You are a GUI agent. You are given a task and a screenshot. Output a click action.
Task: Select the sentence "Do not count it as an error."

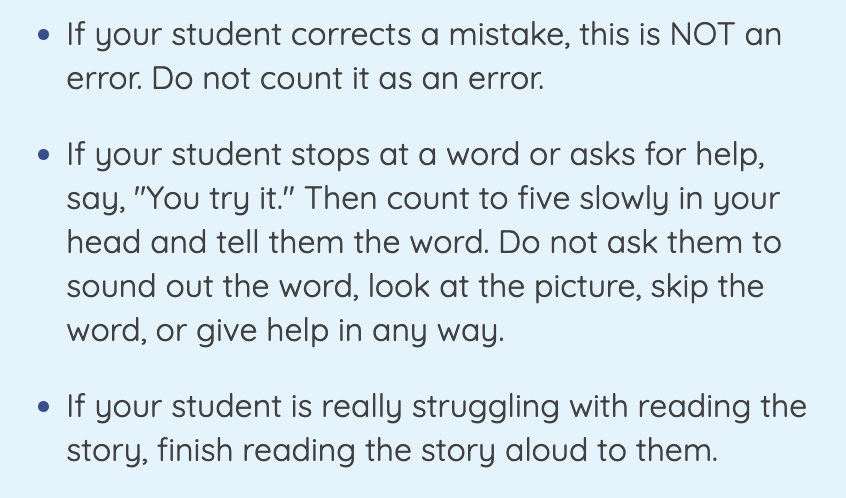[348, 79]
